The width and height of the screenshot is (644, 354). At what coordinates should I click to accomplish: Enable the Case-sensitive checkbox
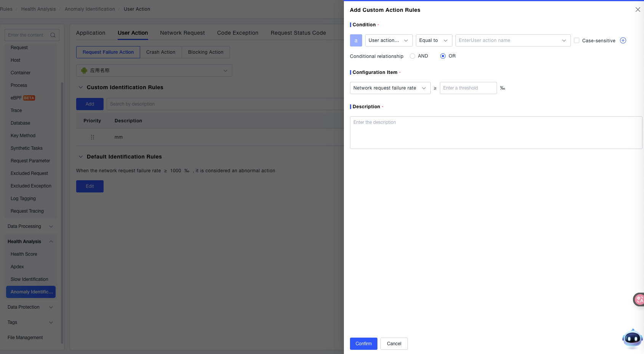577,40
